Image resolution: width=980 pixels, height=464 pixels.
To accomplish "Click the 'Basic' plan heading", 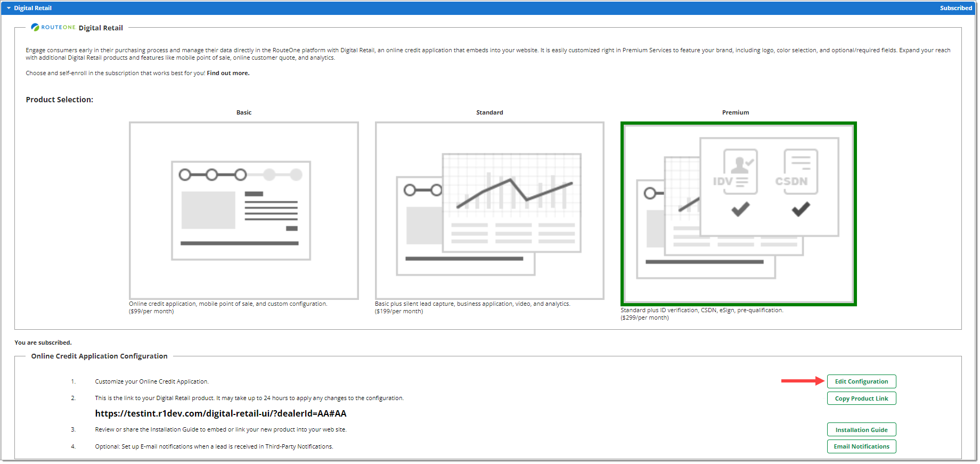I will 244,112.
